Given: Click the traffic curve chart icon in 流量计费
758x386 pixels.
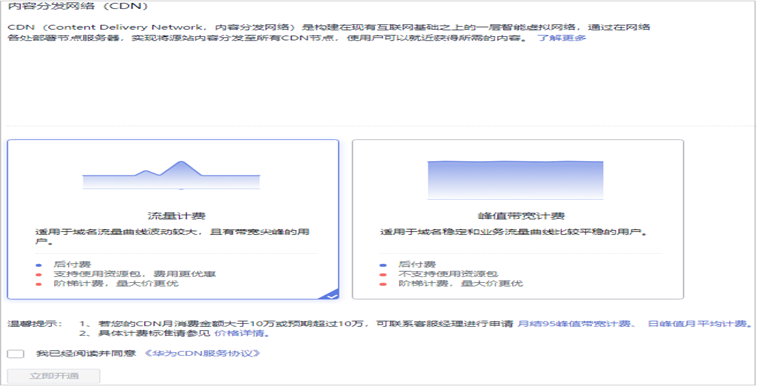Looking at the screenshot, I should tap(171, 175).
